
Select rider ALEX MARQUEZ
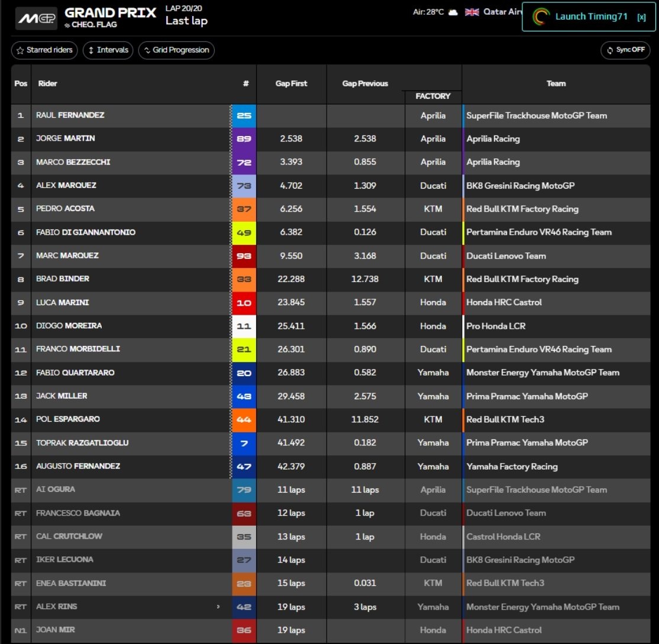pyautogui.click(x=66, y=185)
